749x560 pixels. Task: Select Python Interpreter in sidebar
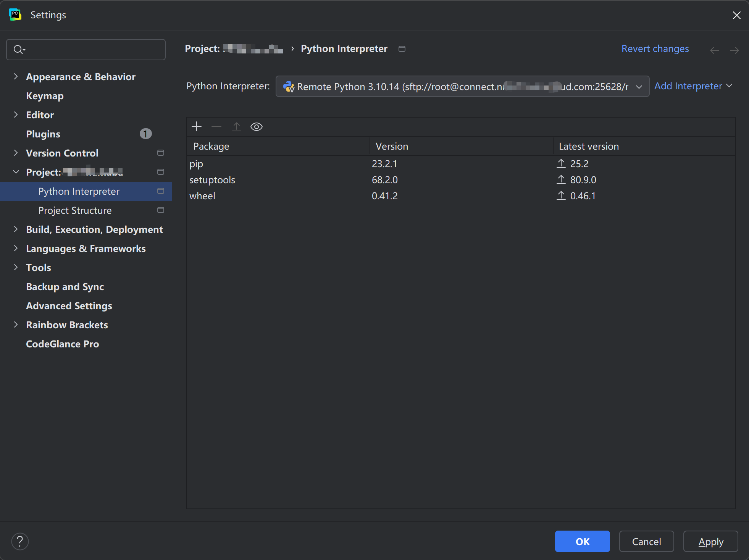86,191
